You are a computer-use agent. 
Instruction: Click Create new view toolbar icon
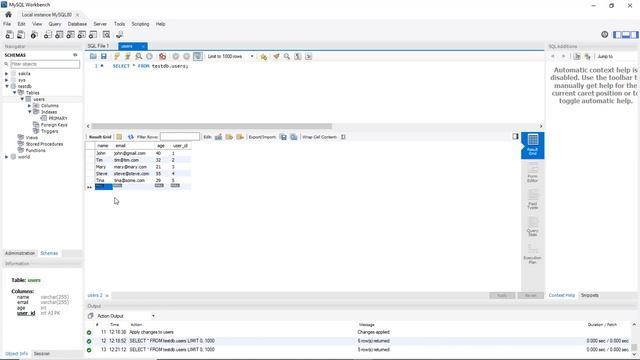[x=71, y=35]
